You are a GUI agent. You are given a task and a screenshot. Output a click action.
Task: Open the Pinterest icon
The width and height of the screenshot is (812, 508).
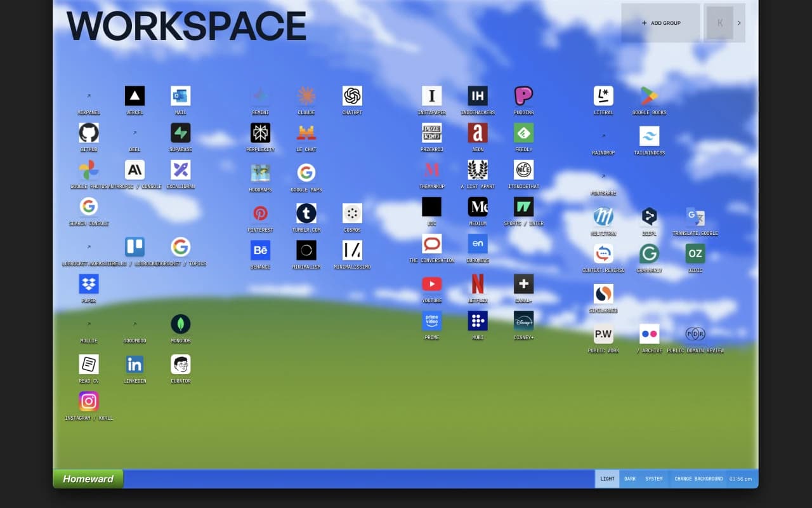tap(260, 213)
